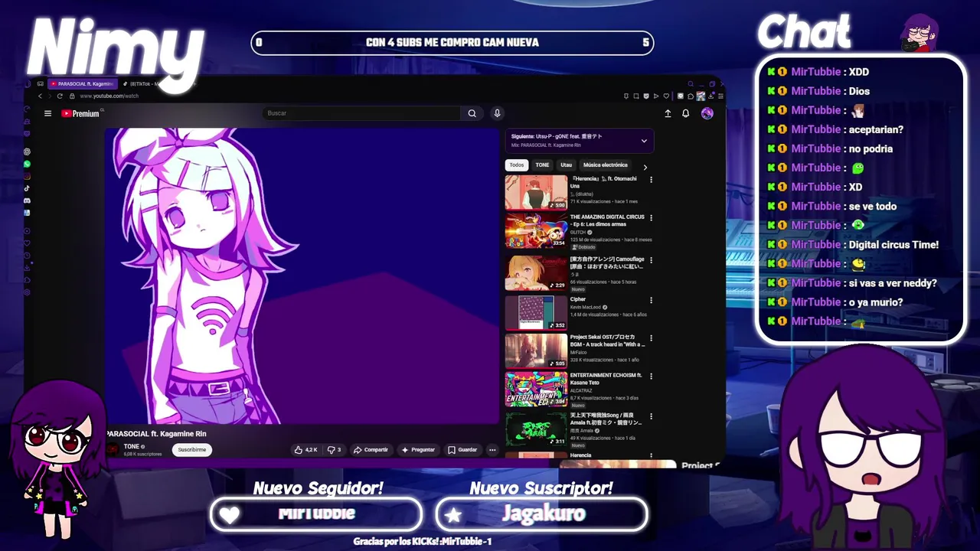Screen dimensions: 980x551
Task: Click chat message "si vas a ver neddy?"
Action: point(893,283)
